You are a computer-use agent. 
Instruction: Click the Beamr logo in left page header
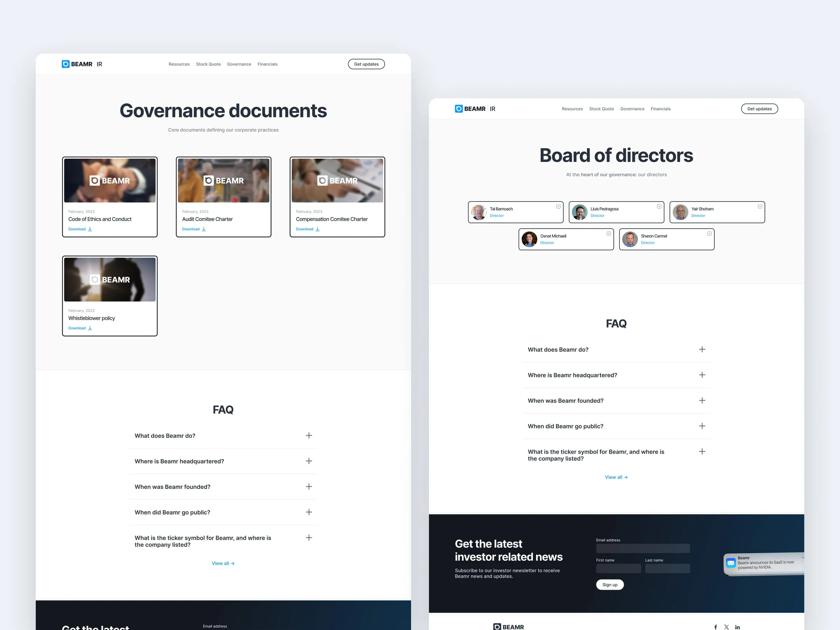(82, 64)
